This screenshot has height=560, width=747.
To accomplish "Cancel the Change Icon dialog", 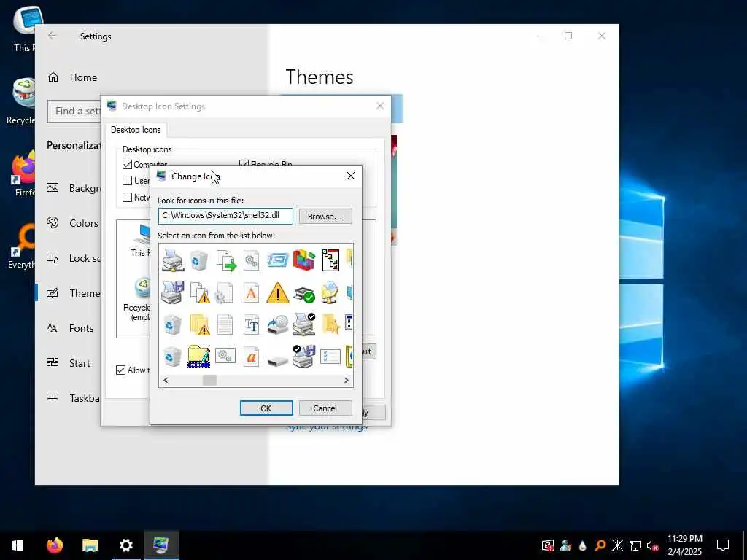I will click(x=325, y=408).
